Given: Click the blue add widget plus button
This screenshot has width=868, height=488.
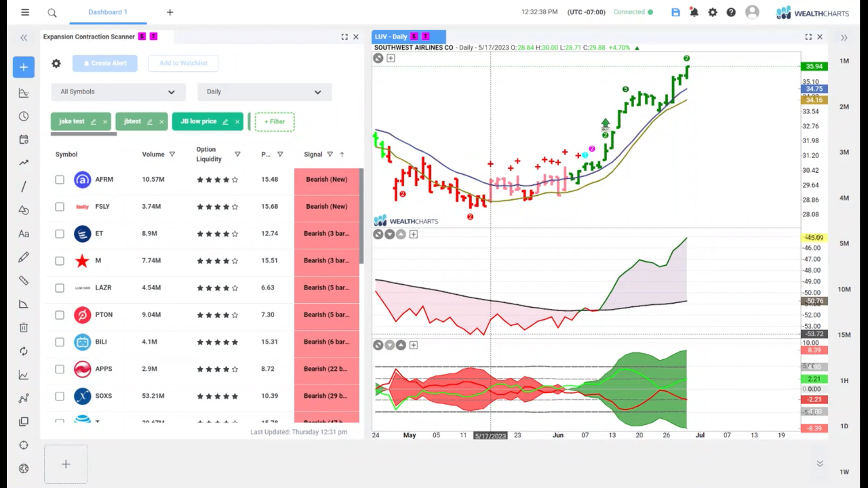Looking at the screenshot, I should [24, 67].
